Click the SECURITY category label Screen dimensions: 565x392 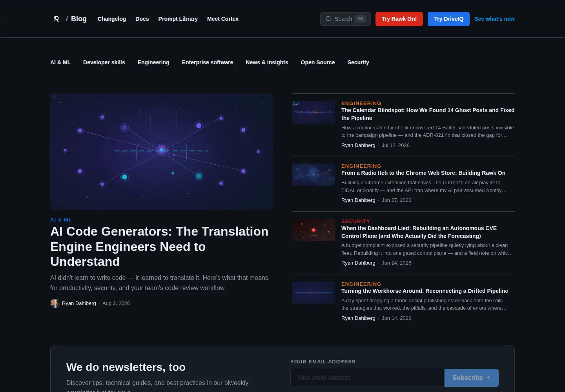coord(355,221)
